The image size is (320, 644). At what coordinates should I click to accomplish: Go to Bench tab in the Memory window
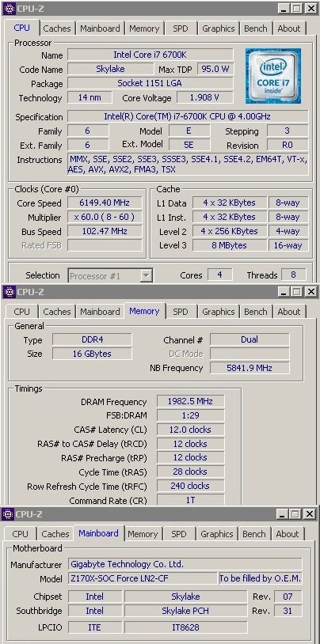coord(255,312)
